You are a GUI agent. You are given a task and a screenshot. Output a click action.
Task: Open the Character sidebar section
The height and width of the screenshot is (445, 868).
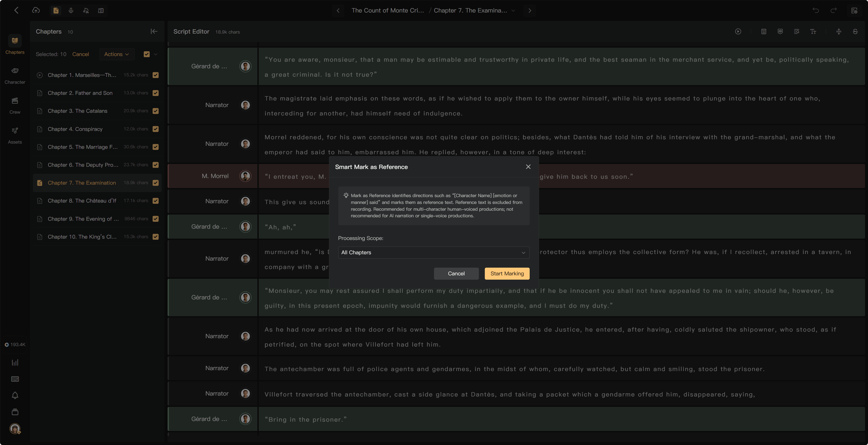15,75
